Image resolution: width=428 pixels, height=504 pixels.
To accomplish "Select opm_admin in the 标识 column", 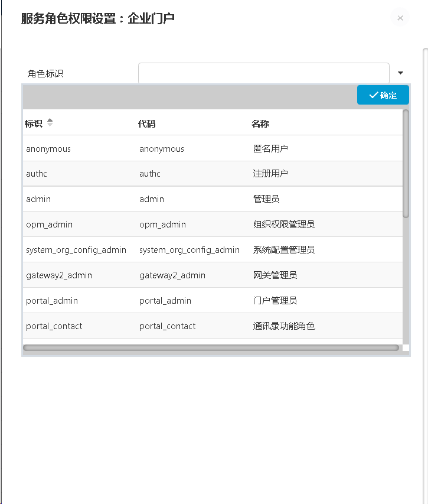I will [x=49, y=225].
